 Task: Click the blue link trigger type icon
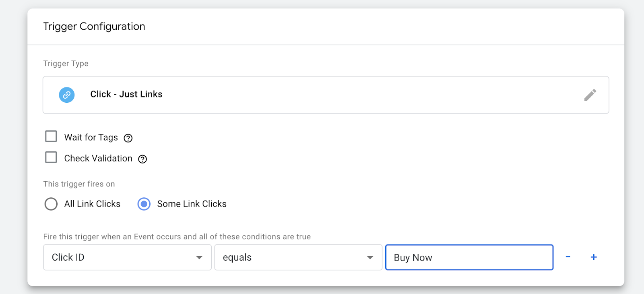(x=67, y=95)
